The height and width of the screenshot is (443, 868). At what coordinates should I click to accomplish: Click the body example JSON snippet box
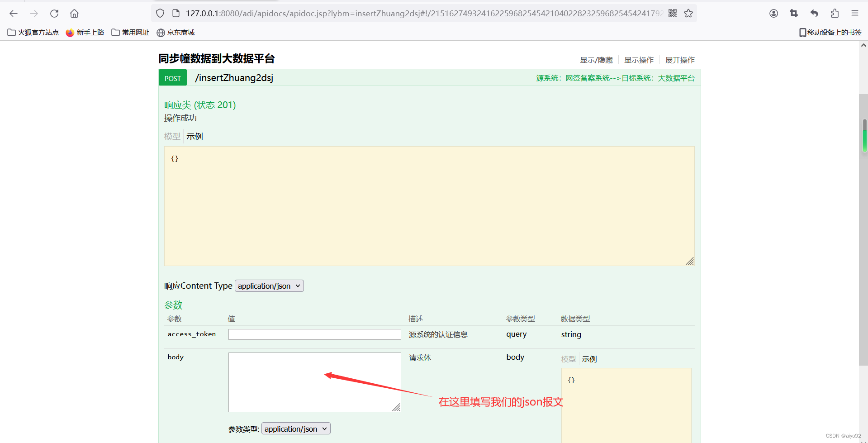(x=626, y=405)
